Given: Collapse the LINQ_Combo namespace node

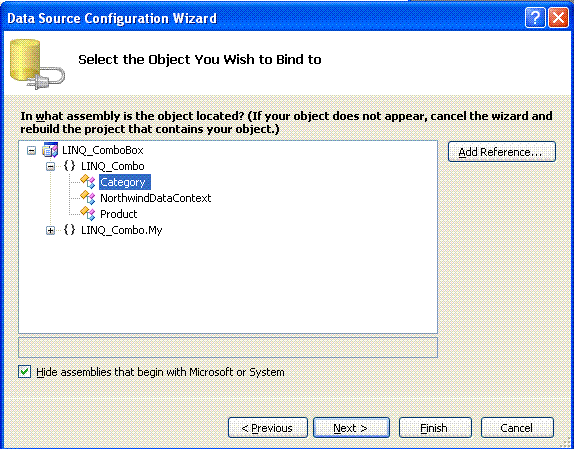Looking at the screenshot, I should 51,166.
